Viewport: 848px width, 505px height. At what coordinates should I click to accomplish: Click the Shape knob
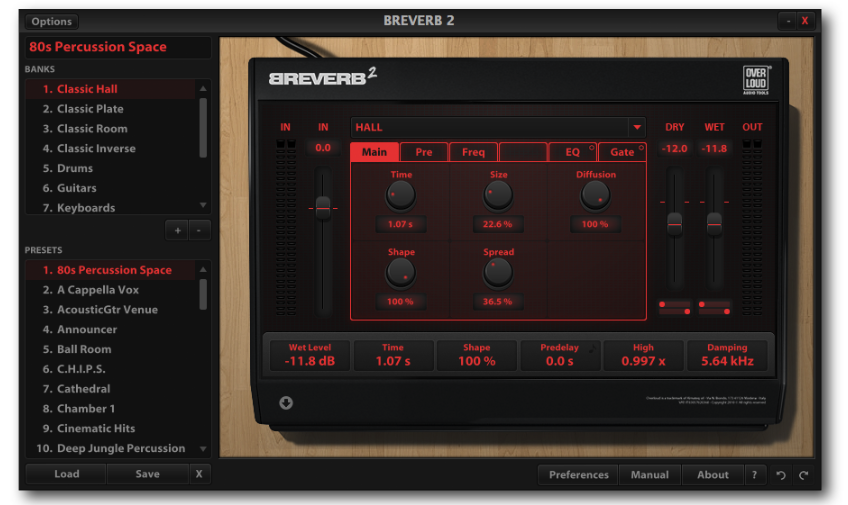[400, 273]
